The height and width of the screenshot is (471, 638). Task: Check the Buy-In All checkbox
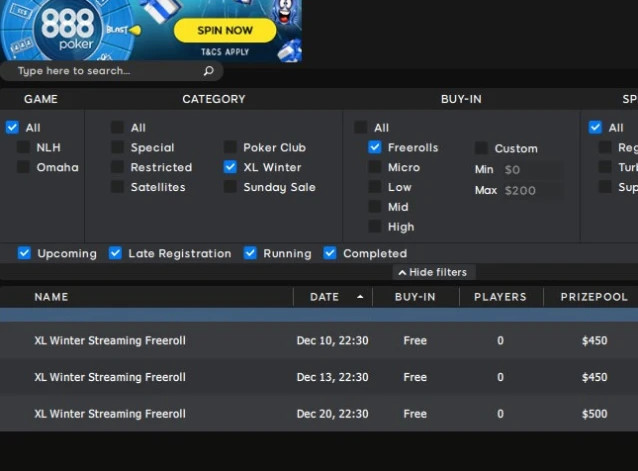coord(361,127)
